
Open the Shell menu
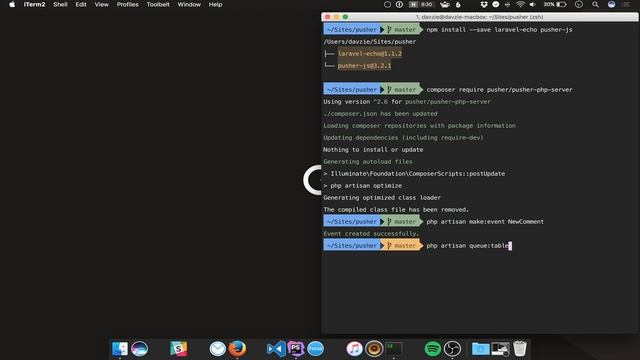pyautogui.click(x=60, y=4)
